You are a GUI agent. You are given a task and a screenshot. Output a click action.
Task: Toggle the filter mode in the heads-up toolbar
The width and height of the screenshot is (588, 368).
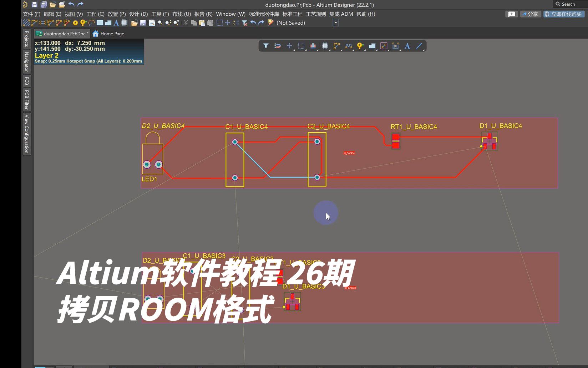coord(266,46)
